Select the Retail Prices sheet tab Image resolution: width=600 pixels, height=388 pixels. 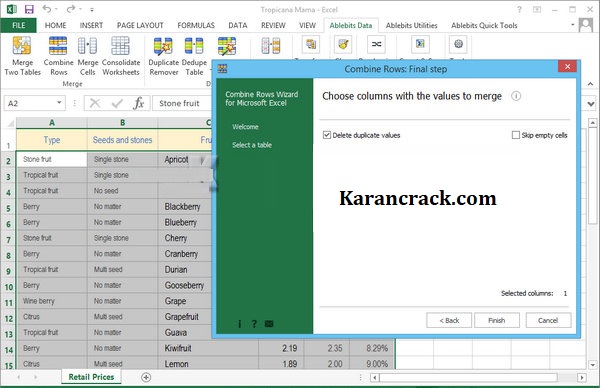(x=91, y=377)
